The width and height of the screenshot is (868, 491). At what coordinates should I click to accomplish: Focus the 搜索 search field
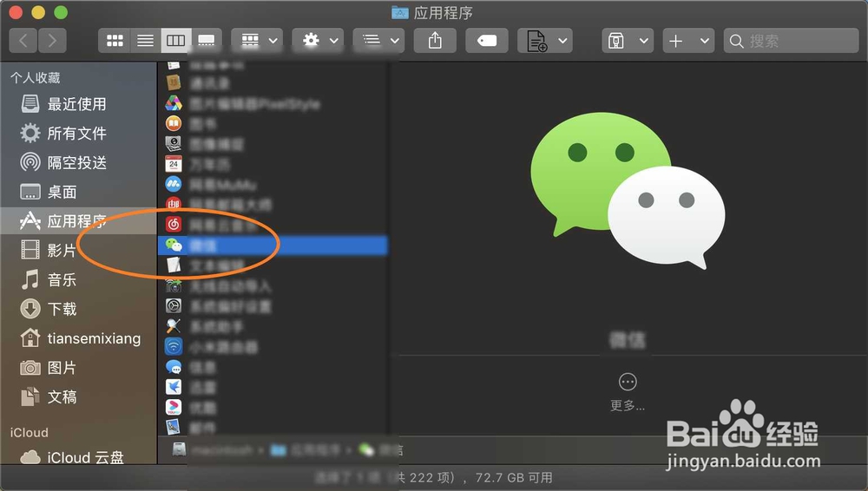click(x=791, y=41)
